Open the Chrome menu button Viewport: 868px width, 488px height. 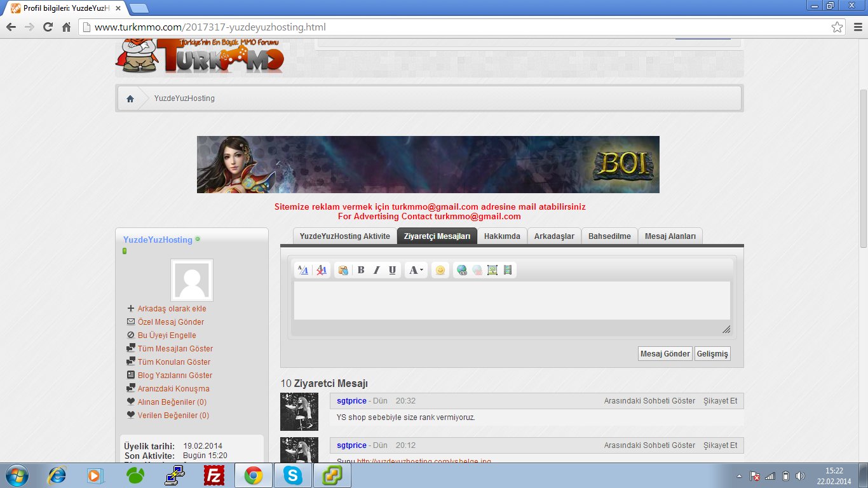click(x=857, y=27)
